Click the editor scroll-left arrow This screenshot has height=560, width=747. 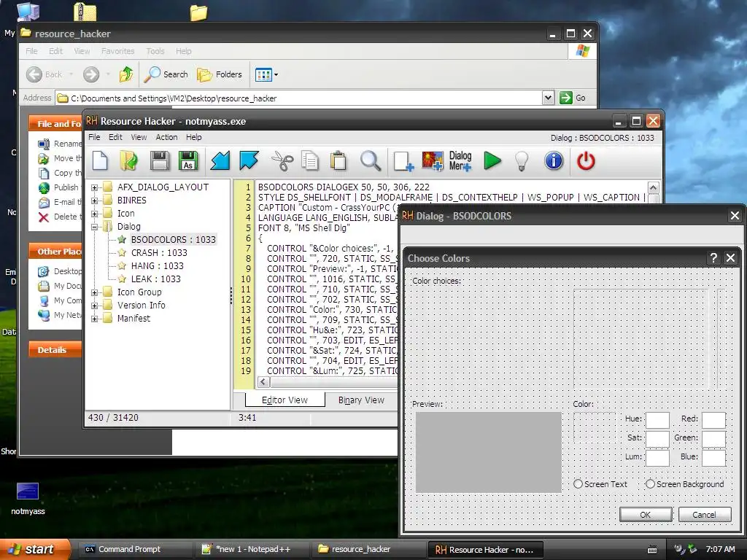263,382
